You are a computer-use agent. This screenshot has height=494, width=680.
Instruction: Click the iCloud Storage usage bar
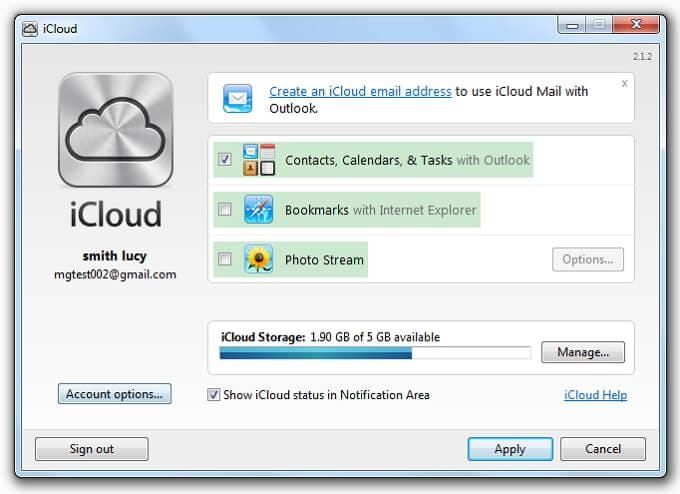point(376,353)
